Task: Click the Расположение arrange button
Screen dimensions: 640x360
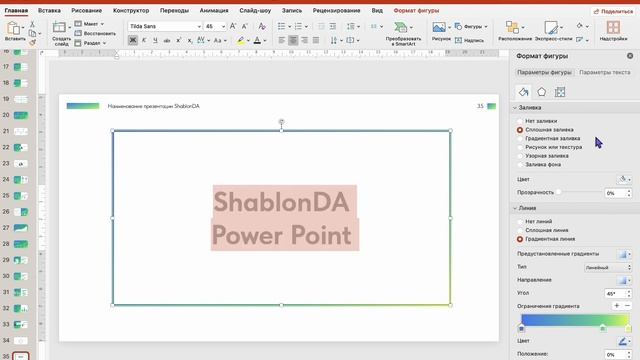Action: coord(515,31)
